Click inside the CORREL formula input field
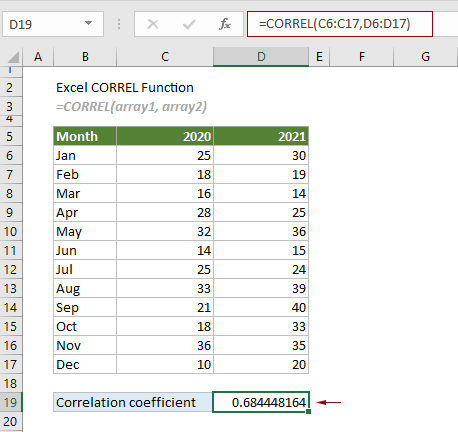Viewport: 458px width, 432px height. pyautogui.click(x=340, y=24)
